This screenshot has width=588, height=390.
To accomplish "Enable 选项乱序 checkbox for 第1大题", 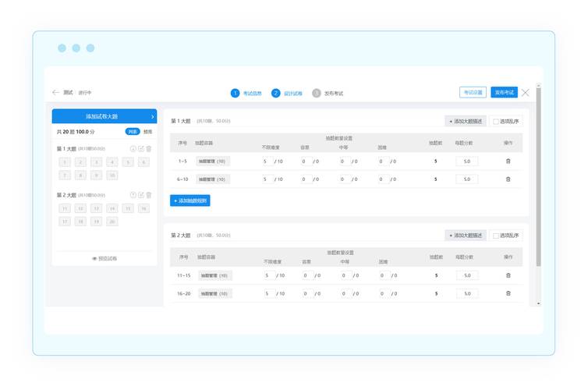I will (496, 122).
